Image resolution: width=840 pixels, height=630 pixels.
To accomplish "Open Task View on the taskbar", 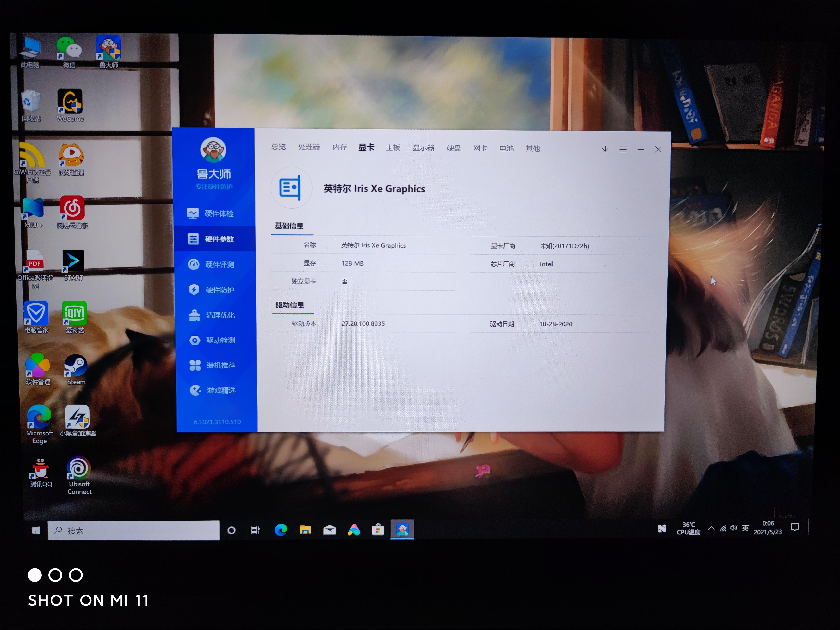I will click(x=255, y=530).
